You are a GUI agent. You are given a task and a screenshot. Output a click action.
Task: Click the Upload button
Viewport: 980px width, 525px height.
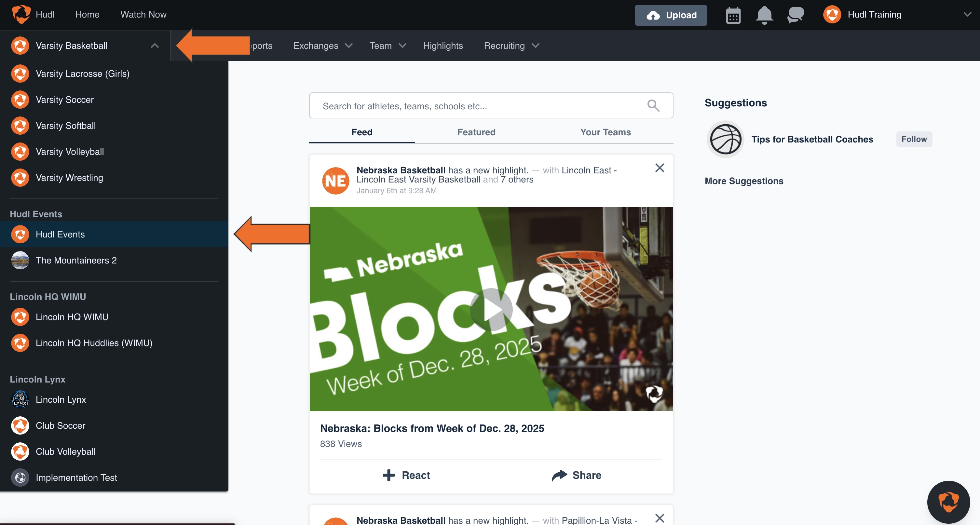pyautogui.click(x=671, y=15)
